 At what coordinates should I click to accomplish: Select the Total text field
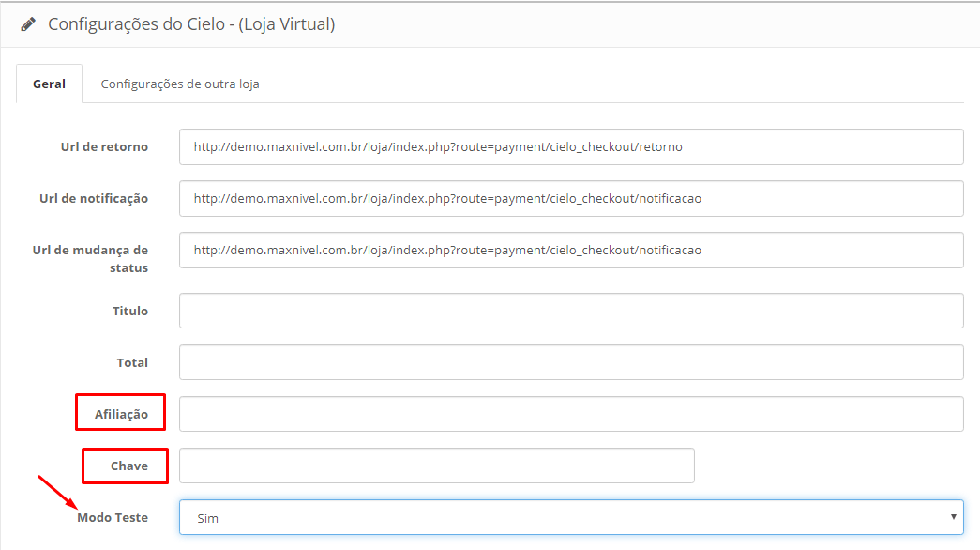point(571,362)
